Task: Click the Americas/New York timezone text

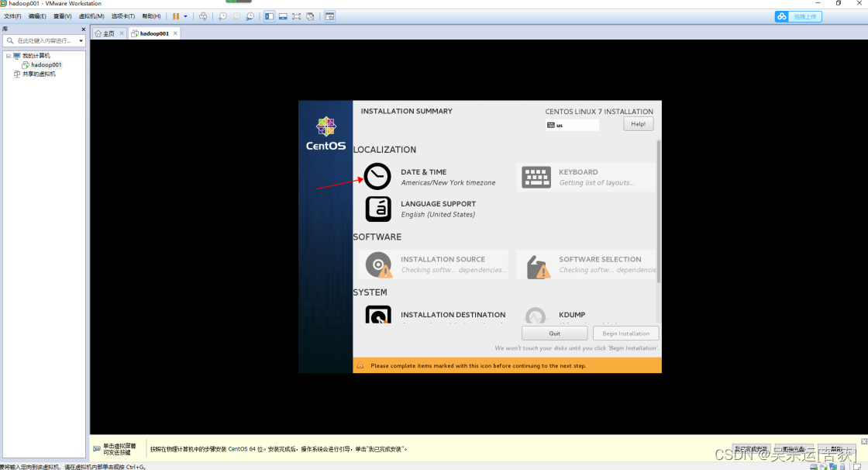Action: pyautogui.click(x=448, y=183)
